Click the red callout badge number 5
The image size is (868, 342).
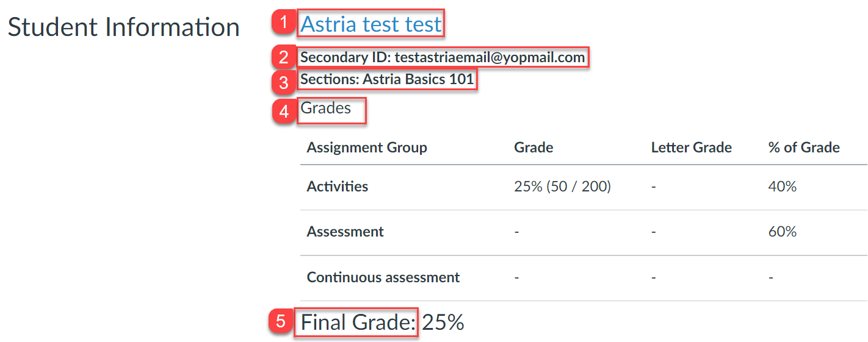tap(280, 322)
